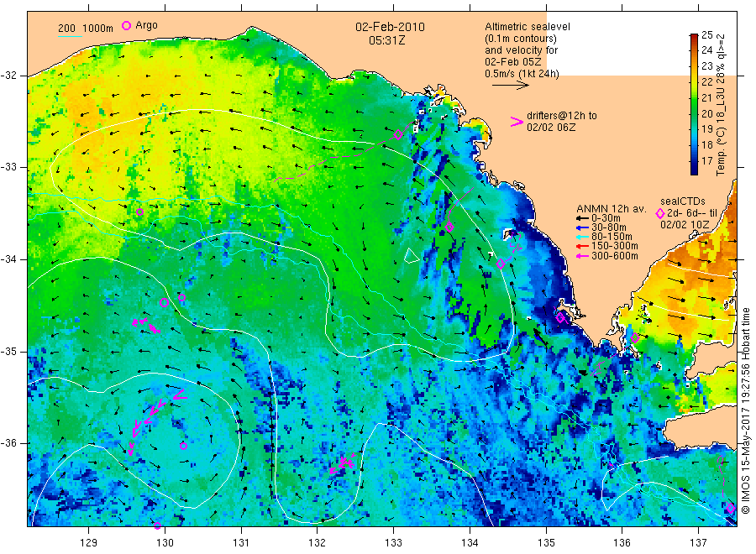Click the 'sealCTDs' legend heading
Screen dimensions: 756x554
point(682,201)
